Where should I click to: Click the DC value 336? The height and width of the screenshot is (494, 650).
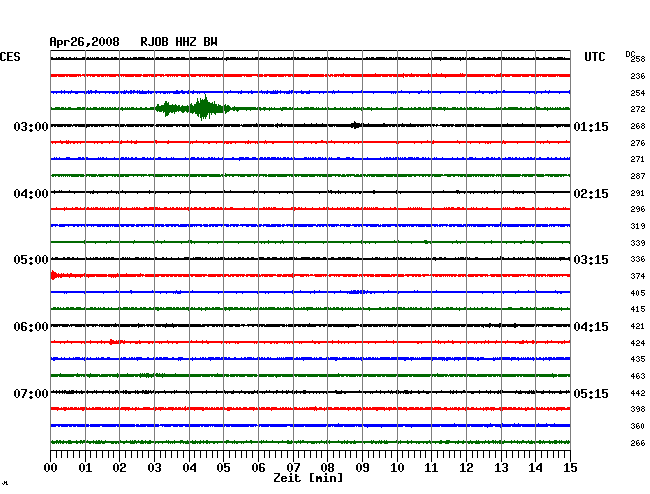(x=638, y=259)
